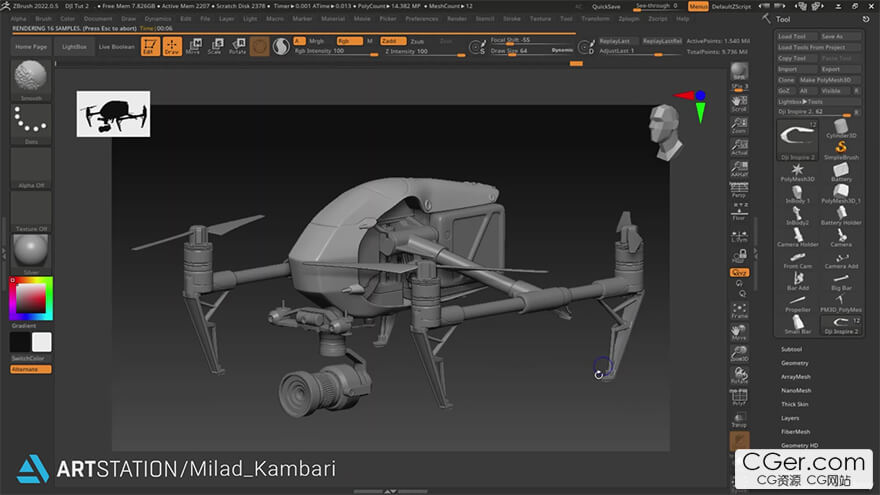This screenshot has width=880, height=495.
Task: Toggle Local Symmetry (L.Sym) icon
Action: point(739,236)
